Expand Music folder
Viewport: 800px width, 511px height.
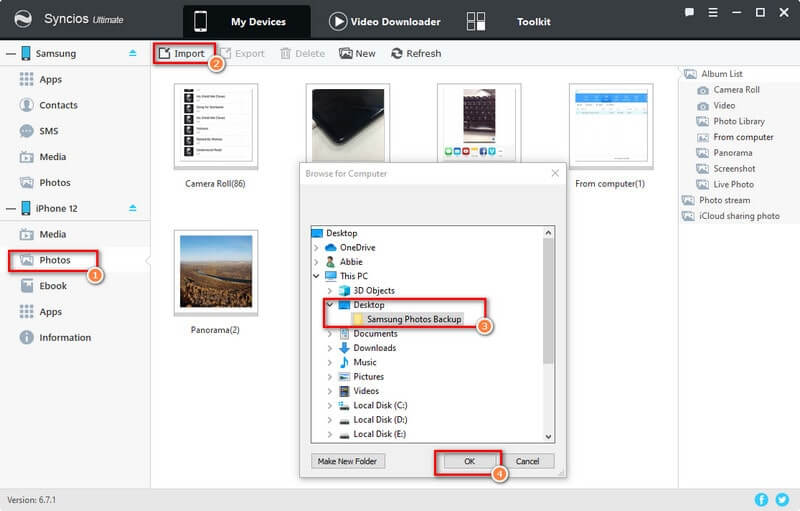click(330, 363)
